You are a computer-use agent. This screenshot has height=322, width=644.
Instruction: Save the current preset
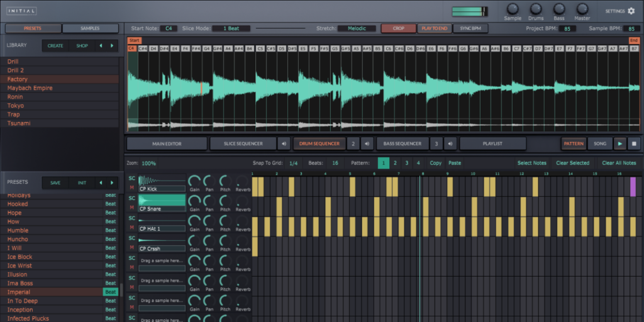55,183
